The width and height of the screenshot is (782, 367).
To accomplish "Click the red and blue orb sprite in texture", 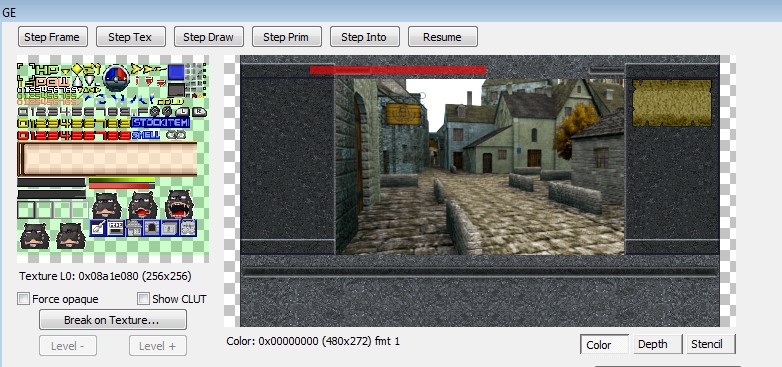I will (x=116, y=77).
